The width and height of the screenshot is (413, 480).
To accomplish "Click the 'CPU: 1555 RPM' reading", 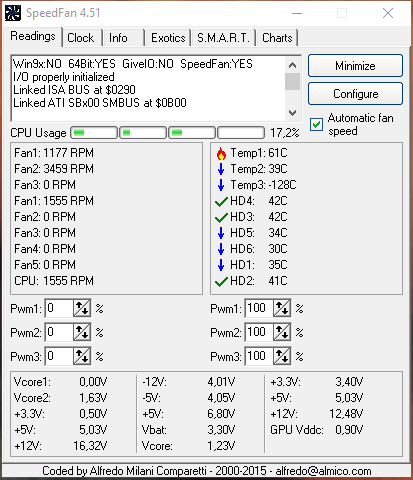I will point(54,281).
